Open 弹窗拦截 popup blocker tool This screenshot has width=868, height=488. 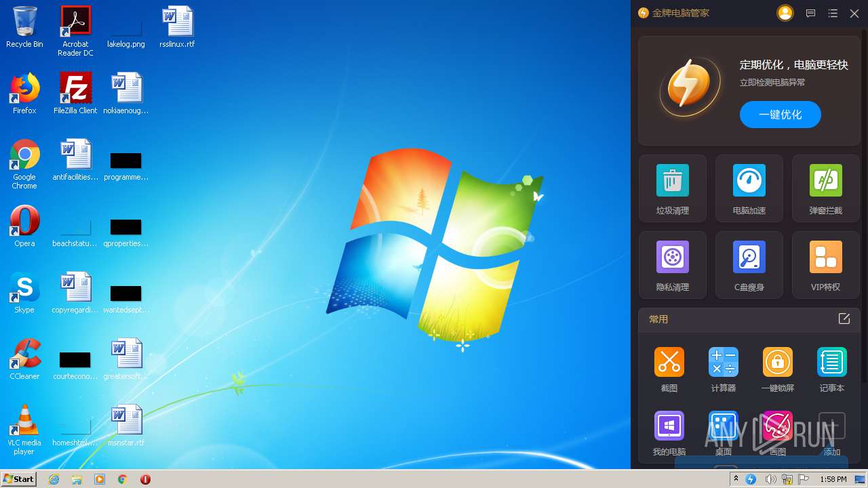[x=825, y=188]
